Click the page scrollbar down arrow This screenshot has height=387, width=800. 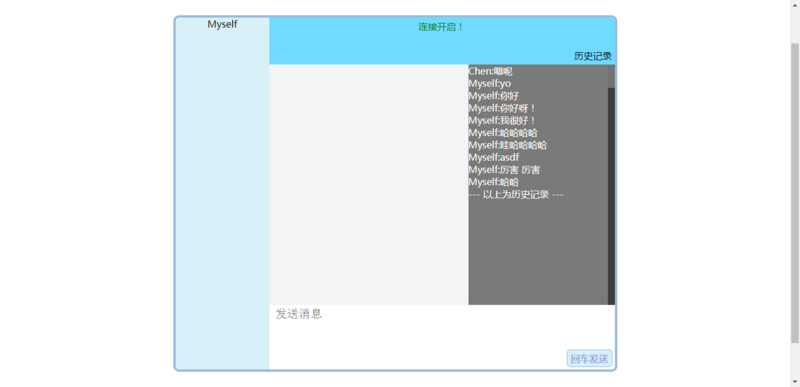(x=795, y=381)
